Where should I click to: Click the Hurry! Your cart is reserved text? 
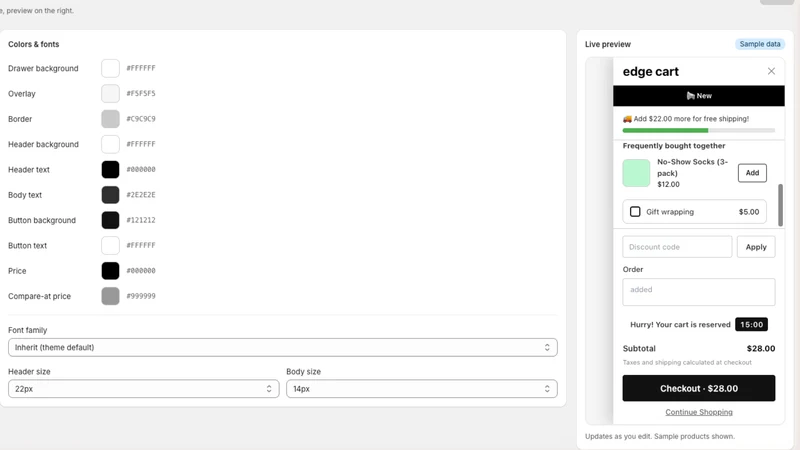(680, 324)
